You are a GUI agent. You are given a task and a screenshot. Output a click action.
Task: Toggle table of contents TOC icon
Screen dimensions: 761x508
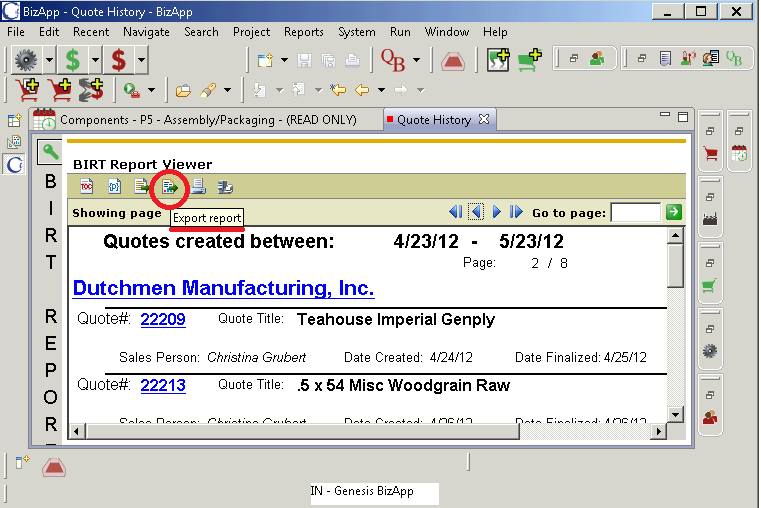tap(87, 186)
